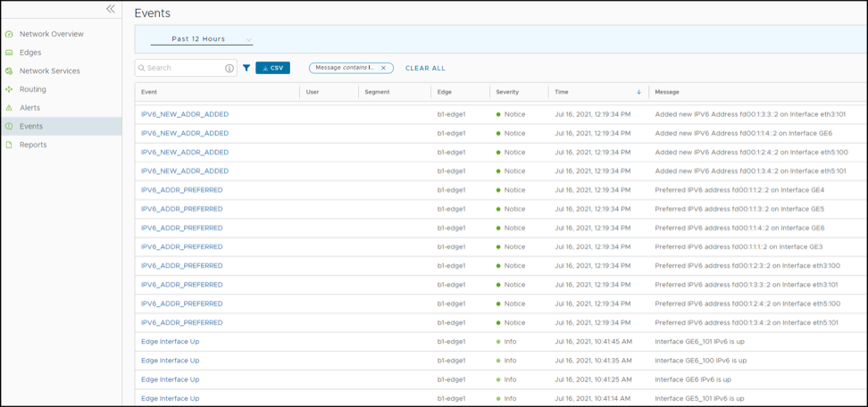The height and width of the screenshot is (407, 868).
Task: Open the first IPV6_NEW_ADDR_ADDED event link
Action: pos(185,114)
